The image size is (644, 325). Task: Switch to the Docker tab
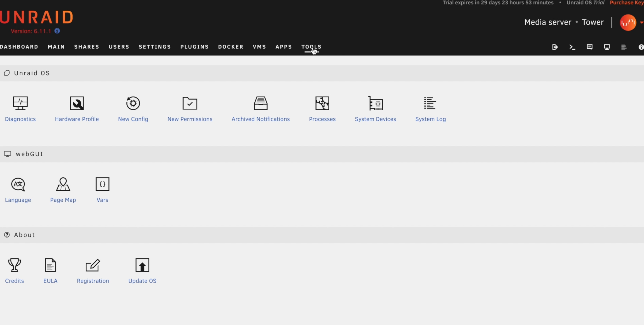pyautogui.click(x=230, y=47)
